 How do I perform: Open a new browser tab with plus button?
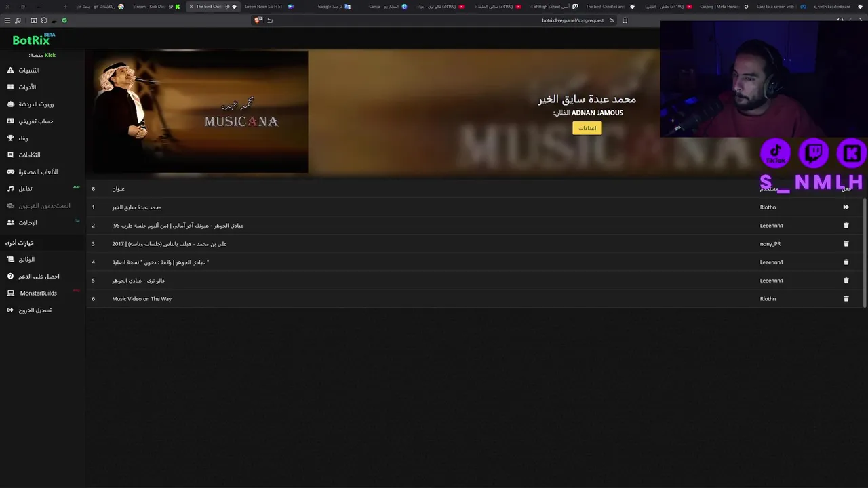[x=65, y=7]
